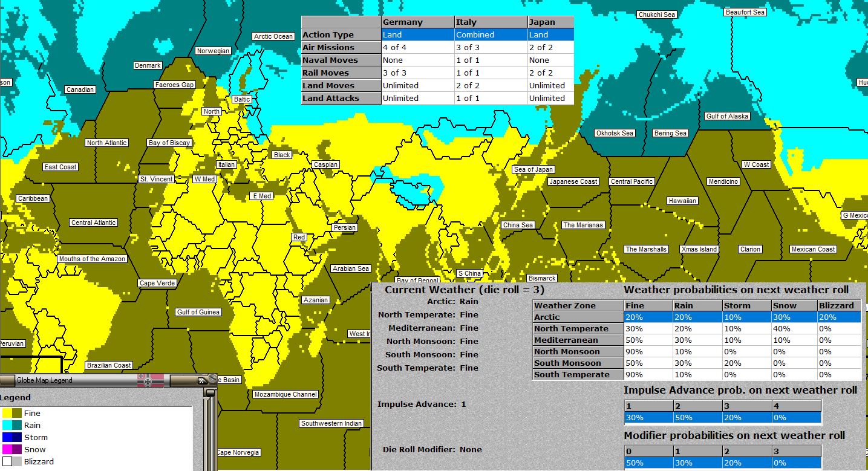Viewport: 868px width, 471px height.
Task: Click the Black sea area label
Action: (282, 155)
